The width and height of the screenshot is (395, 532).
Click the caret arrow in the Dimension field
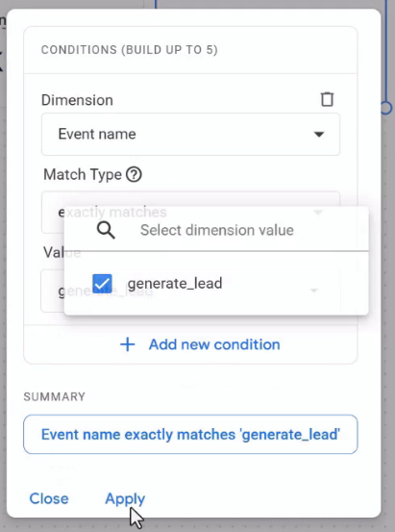click(x=319, y=135)
